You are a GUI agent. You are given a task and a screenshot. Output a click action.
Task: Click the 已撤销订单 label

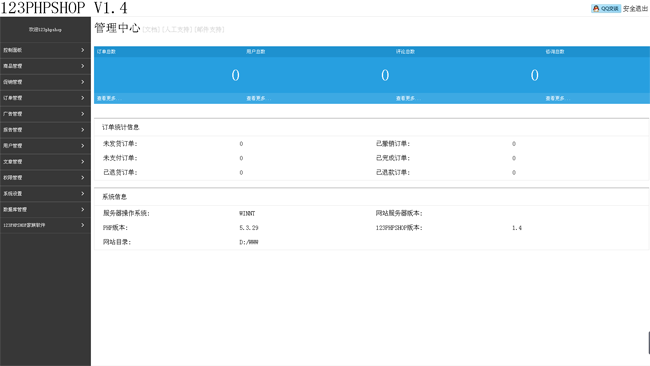[x=393, y=144]
